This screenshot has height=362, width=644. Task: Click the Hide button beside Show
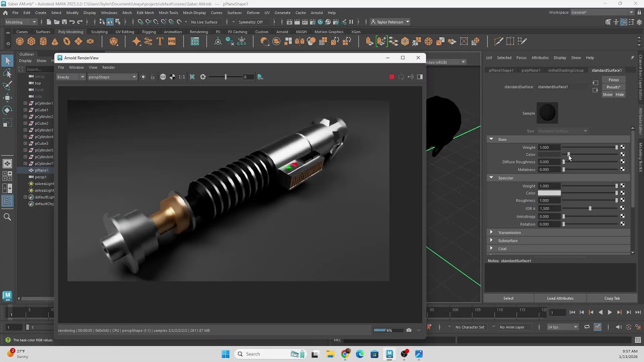619,95
